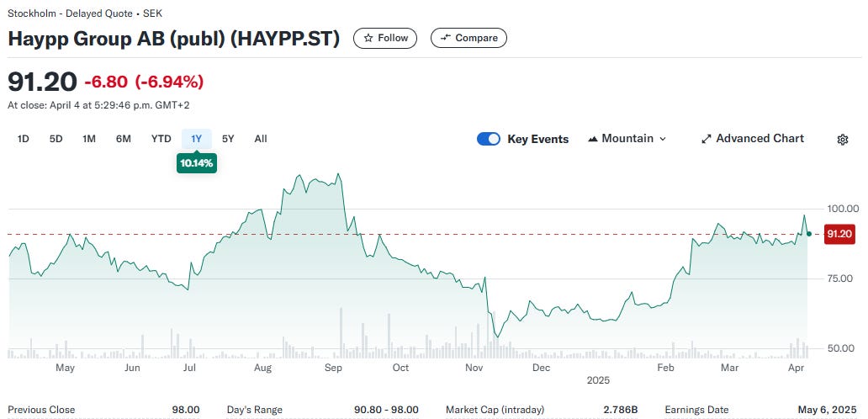Toggle the Key Events switch
The width and height of the screenshot is (868, 419).
click(x=488, y=139)
